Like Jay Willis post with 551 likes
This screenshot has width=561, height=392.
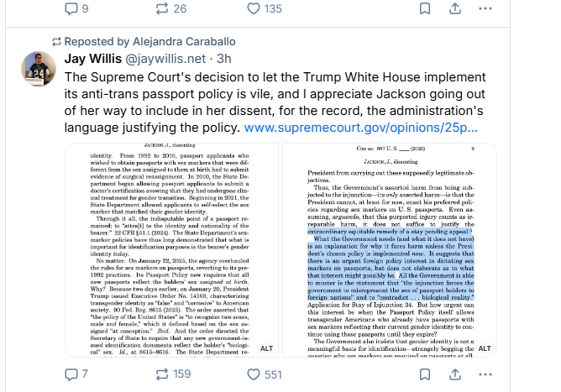tap(265, 374)
